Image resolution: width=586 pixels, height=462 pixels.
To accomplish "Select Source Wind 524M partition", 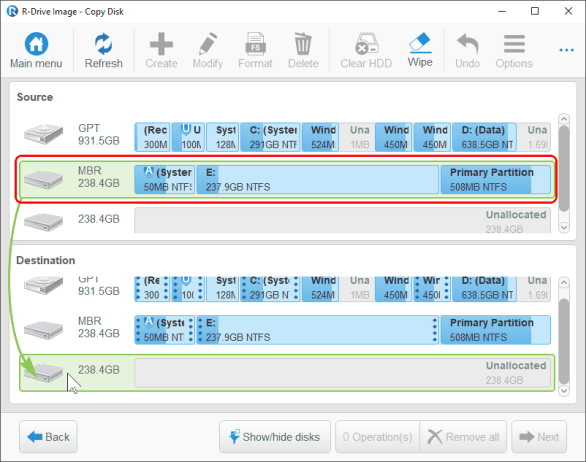I will point(320,137).
